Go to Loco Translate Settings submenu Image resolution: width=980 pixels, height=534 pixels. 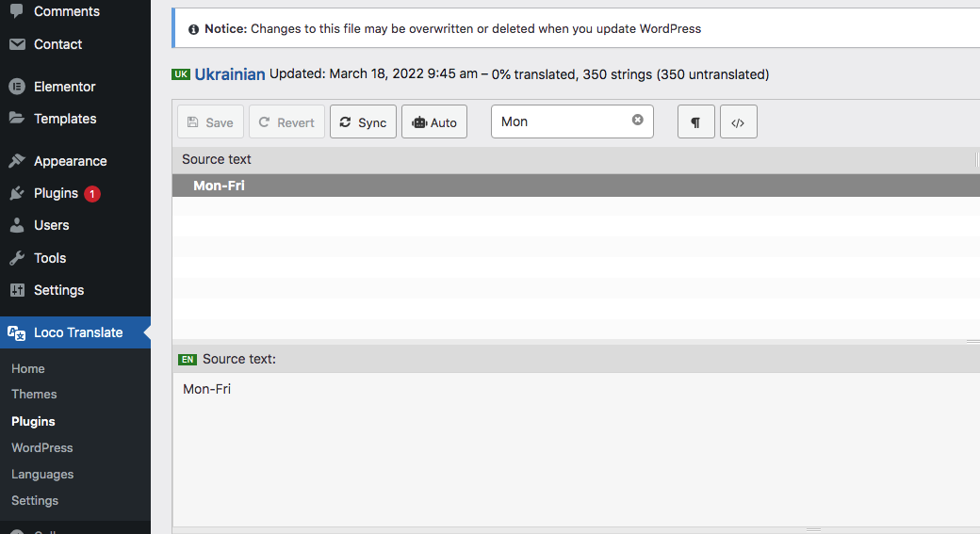pyautogui.click(x=35, y=501)
